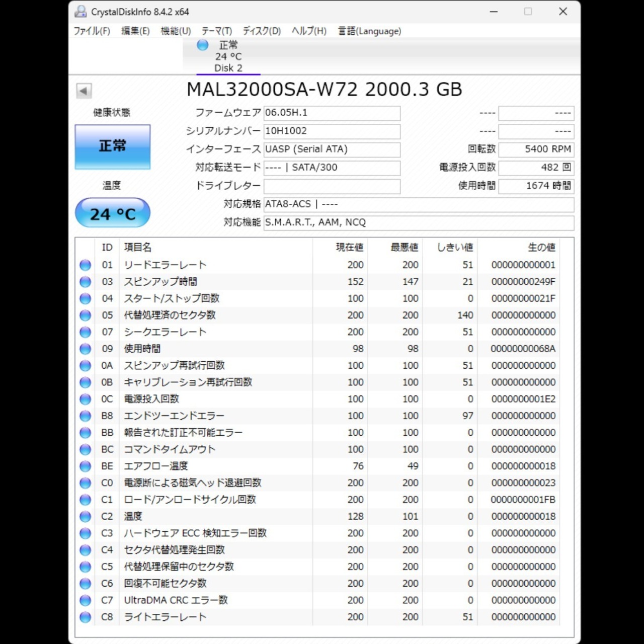The width and height of the screenshot is (644, 644).
Task: Click status orb for ID 04 スタート/ストップ回数
Action: coord(85,298)
